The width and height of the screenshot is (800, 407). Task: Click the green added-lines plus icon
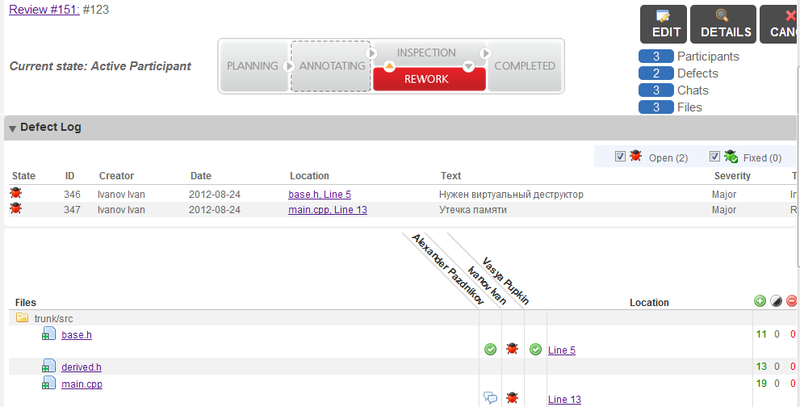[x=760, y=301]
